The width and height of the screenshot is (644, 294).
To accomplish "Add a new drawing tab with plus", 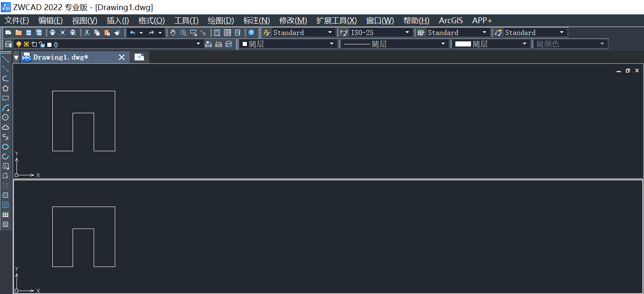I will [x=139, y=57].
